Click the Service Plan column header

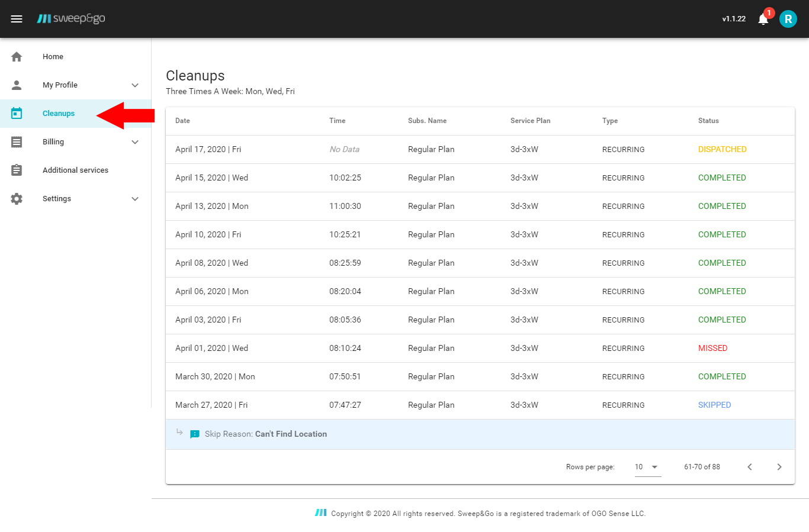530,121
